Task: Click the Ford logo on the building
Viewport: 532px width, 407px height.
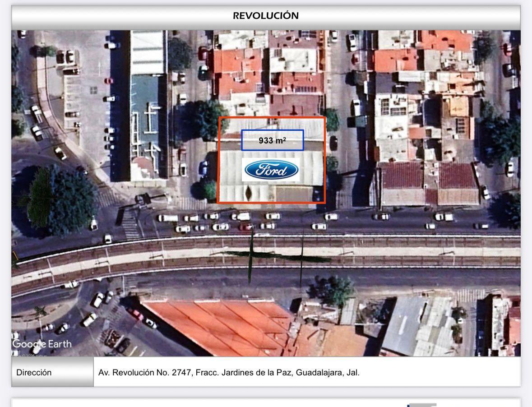Action: (x=271, y=170)
